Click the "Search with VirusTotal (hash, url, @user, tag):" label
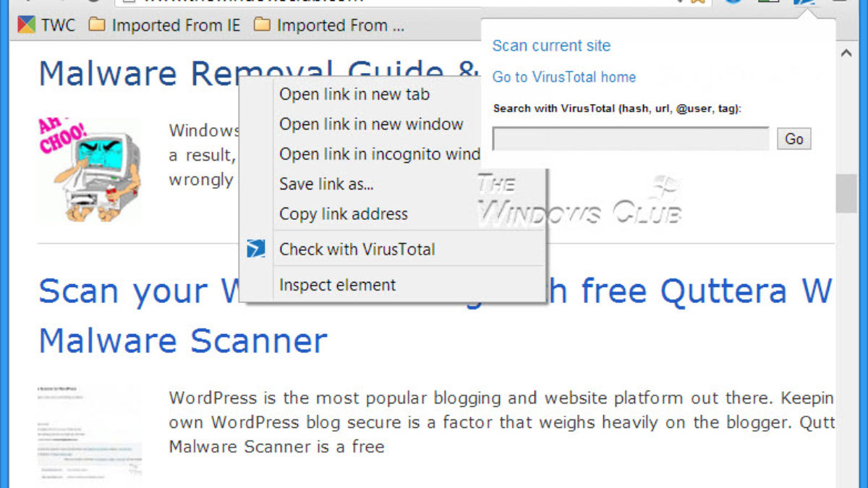868x488 pixels. [618, 108]
